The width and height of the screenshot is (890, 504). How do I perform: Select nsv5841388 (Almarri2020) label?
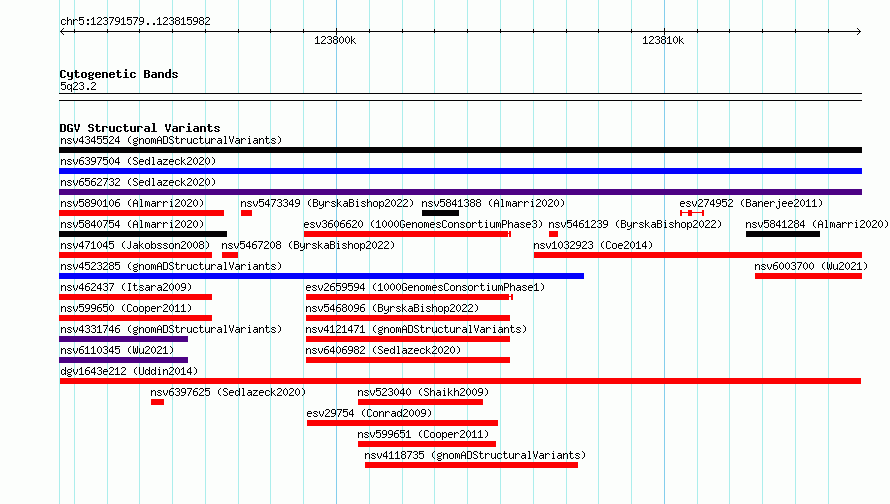pos(493,203)
